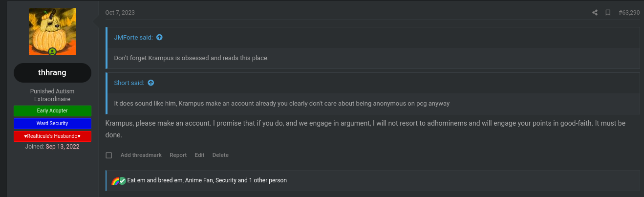Show who reacted via '1 other person' list
Image resolution: width=644 pixels, height=197 pixels.
point(268,180)
